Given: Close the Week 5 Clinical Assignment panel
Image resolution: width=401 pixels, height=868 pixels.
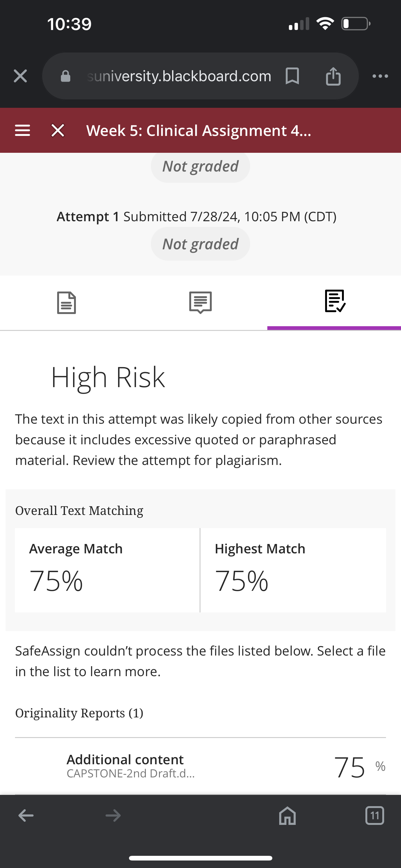Looking at the screenshot, I should 57,130.
